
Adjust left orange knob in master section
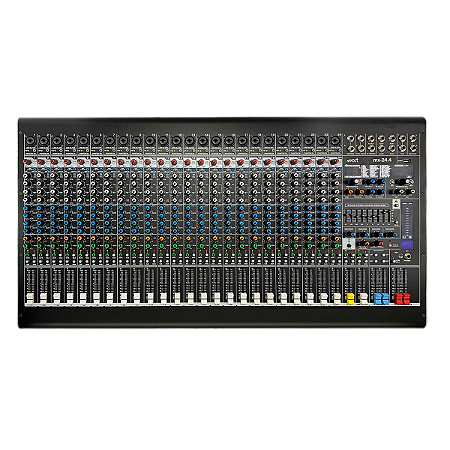click(349, 192)
